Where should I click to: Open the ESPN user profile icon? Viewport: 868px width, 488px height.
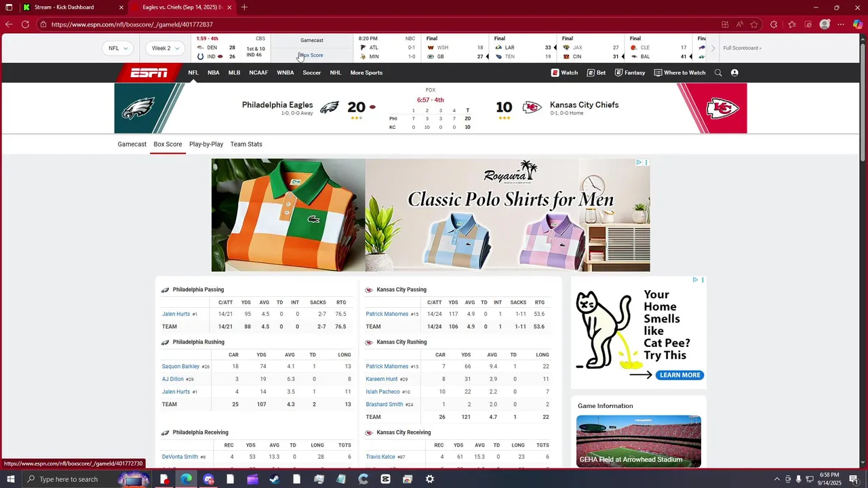734,73
